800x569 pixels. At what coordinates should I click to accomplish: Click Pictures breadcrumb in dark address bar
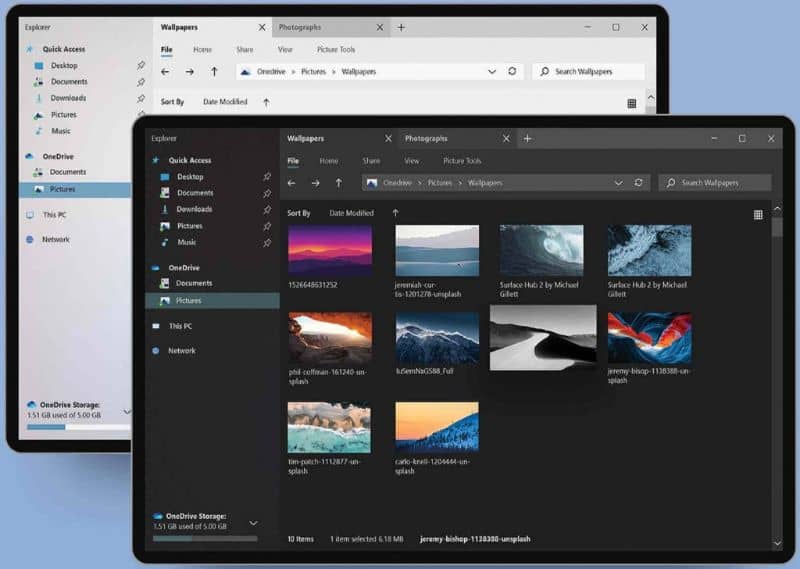440,183
